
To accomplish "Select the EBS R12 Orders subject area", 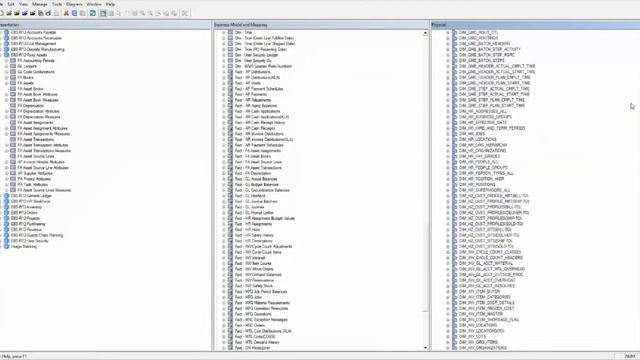I will [24, 213].
